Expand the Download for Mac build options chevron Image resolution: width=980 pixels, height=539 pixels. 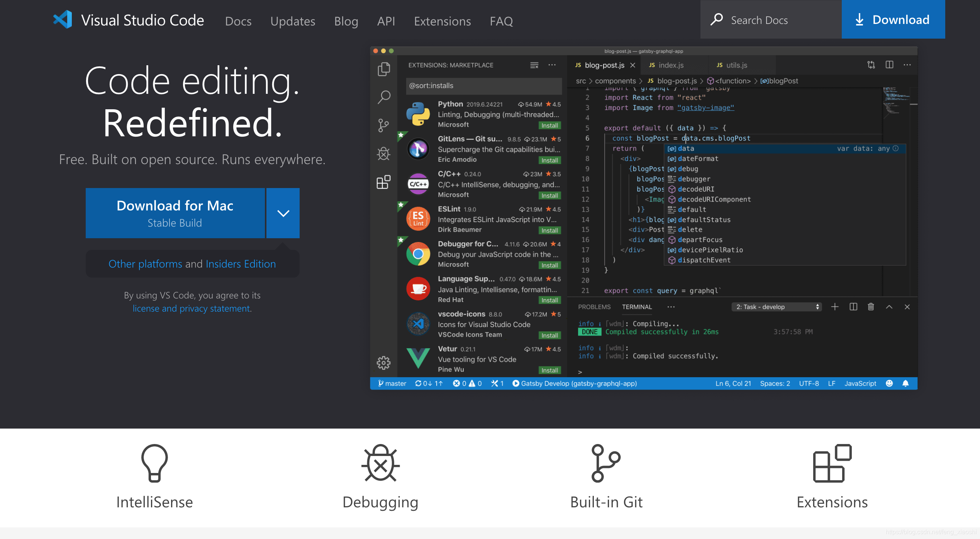click(x=283, y=213)
